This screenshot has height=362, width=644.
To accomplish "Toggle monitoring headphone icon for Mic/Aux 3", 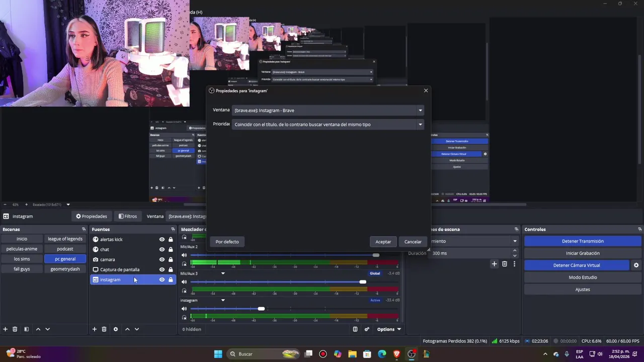I will 184,291.
